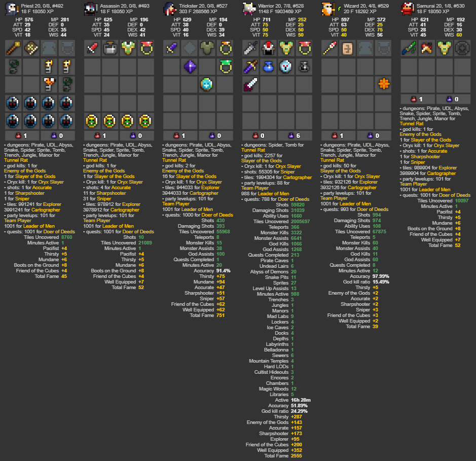Select the Assassin's equipped poison bottle
This screenshot has height=461, width=476.
pyautogui.click(x=110, y=48)
